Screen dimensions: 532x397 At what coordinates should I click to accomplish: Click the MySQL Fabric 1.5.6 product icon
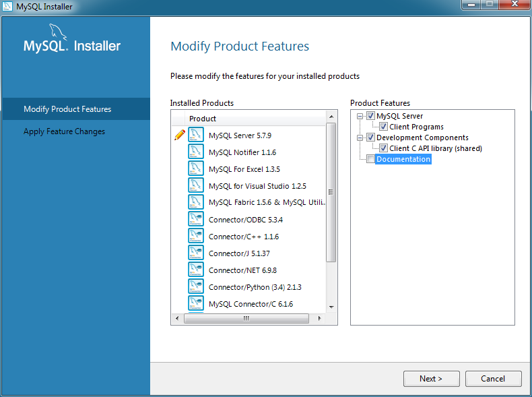coord(196,202)
